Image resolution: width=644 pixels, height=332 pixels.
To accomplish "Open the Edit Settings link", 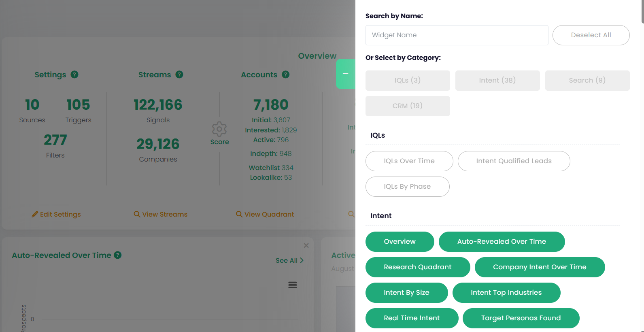I will (x=56, y=214).
